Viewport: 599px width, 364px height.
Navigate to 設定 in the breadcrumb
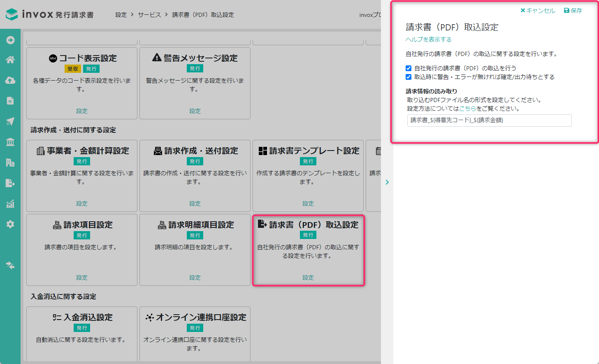121,14
